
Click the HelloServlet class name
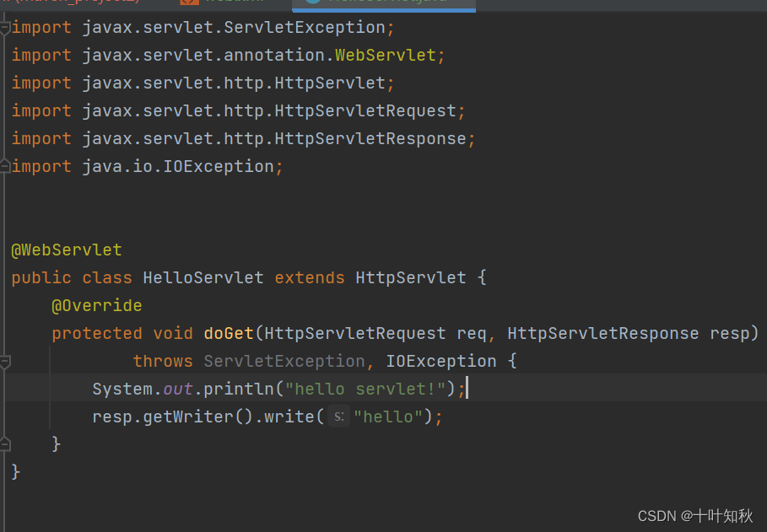pos(203,277)
